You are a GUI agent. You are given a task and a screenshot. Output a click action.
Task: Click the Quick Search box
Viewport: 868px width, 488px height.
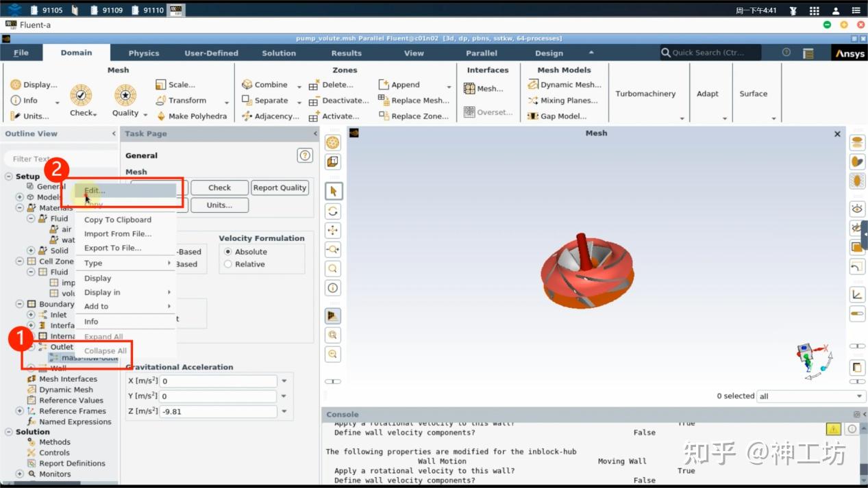(x=710, y=53)
